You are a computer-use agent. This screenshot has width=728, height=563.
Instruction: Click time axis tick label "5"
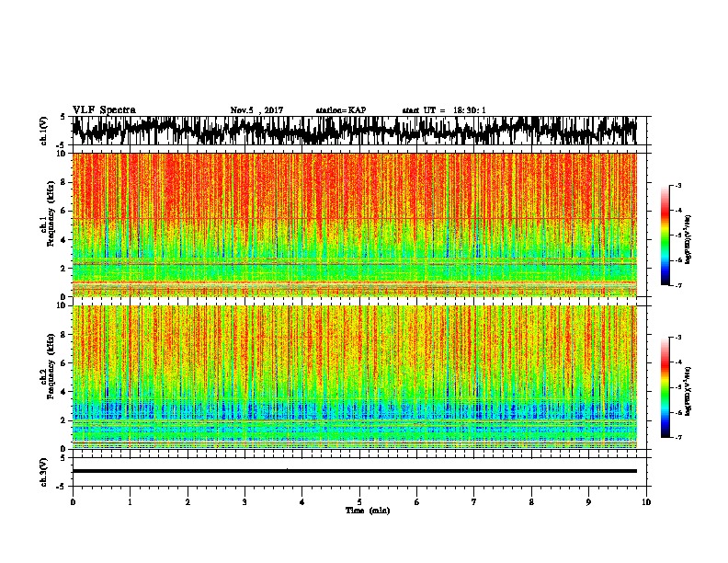(x=359, y=501)
